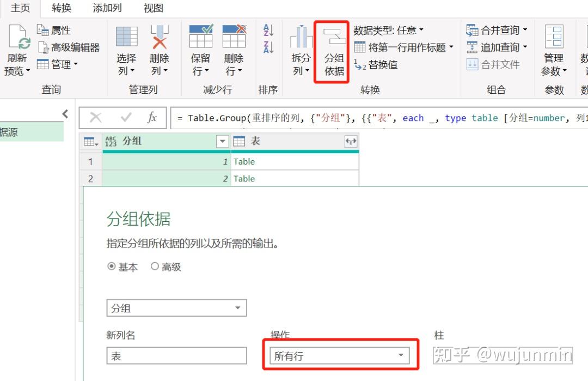The height and width of the screenshot is (381, 588).
Task: Click 将第一行用作标题
Action: click(x=404, y=47)
